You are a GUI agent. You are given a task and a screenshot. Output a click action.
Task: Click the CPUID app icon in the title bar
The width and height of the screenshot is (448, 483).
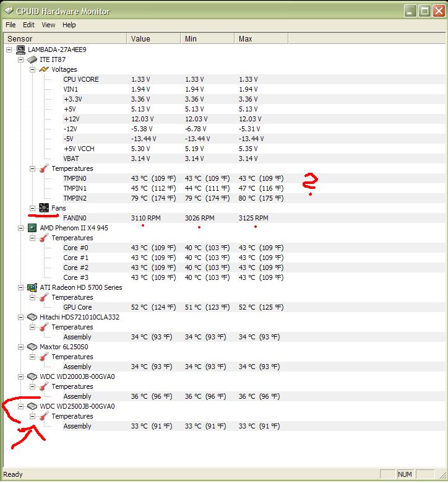pos(9,11)
